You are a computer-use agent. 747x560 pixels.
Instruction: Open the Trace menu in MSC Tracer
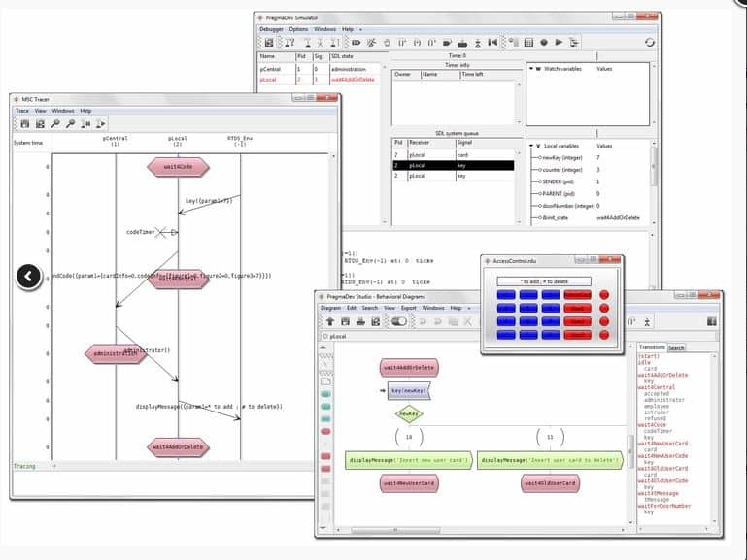coord(22,111)
